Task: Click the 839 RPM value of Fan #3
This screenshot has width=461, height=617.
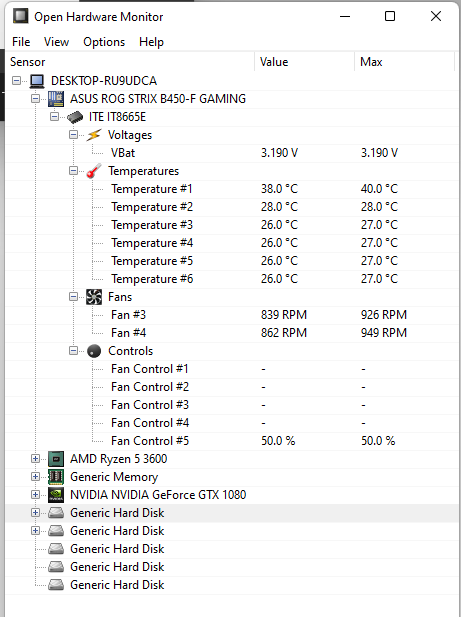Action: click(284, 315)
